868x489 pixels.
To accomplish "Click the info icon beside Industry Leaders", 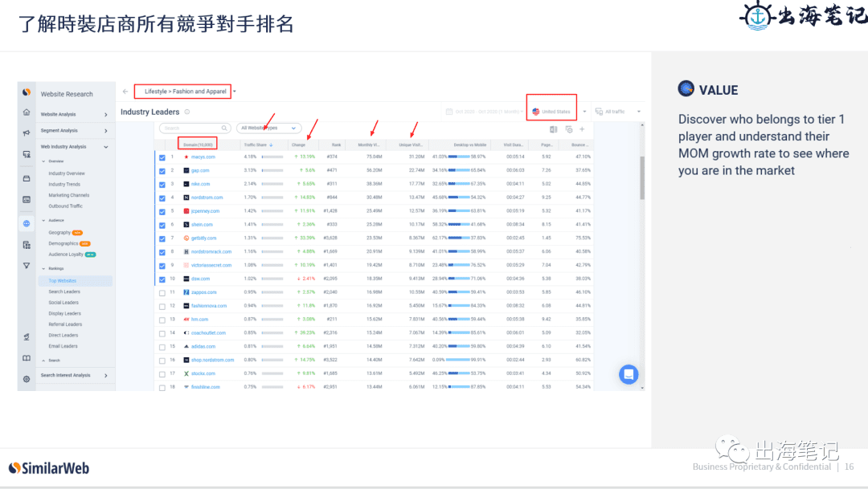I will pyautogui.click(x=187, y=112).
